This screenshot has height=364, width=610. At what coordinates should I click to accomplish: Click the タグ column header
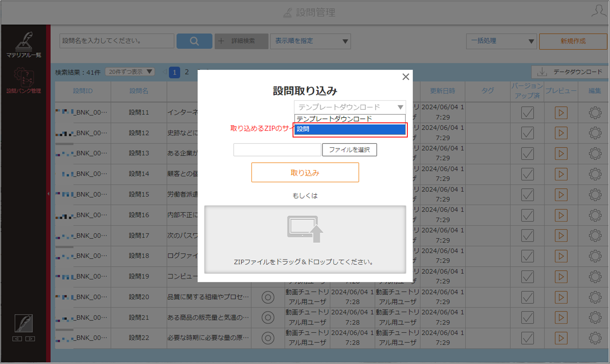(x=488, y=91)
